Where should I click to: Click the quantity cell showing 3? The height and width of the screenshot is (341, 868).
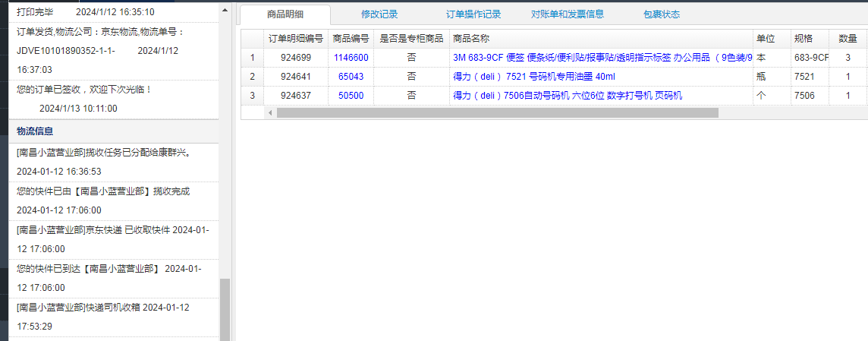[848, 58]
